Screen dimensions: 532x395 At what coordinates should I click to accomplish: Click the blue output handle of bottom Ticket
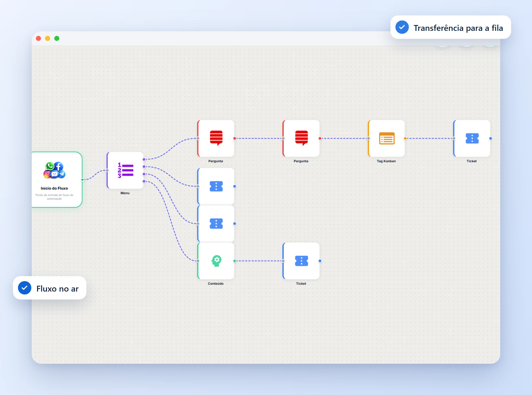pos(320,261)
